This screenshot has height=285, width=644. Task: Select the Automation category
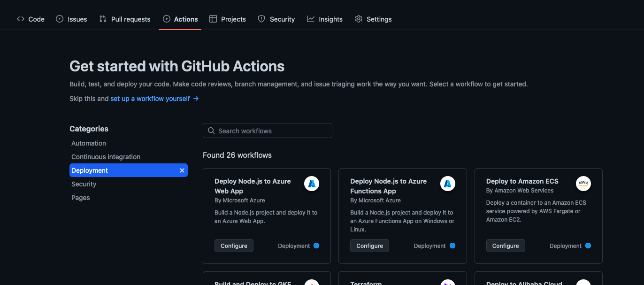pos(89,143)
